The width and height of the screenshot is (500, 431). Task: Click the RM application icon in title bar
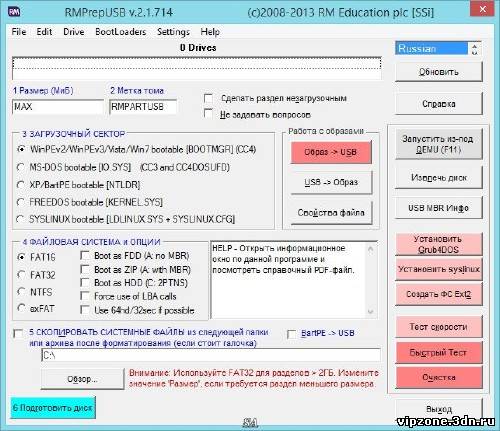[x=14, y=12]
